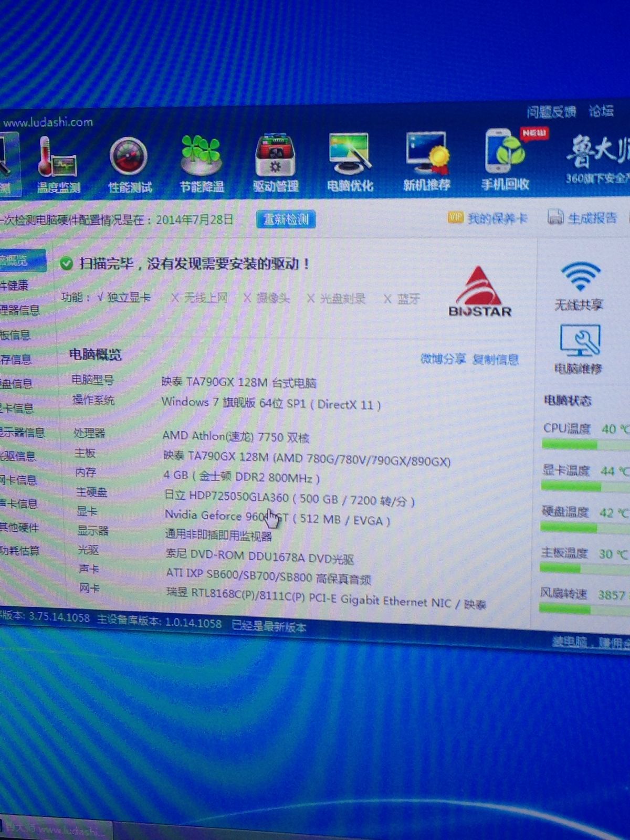Click the 电脑维修 repair monitor icon
Screen dimensions: 630x840
point(580,340)
